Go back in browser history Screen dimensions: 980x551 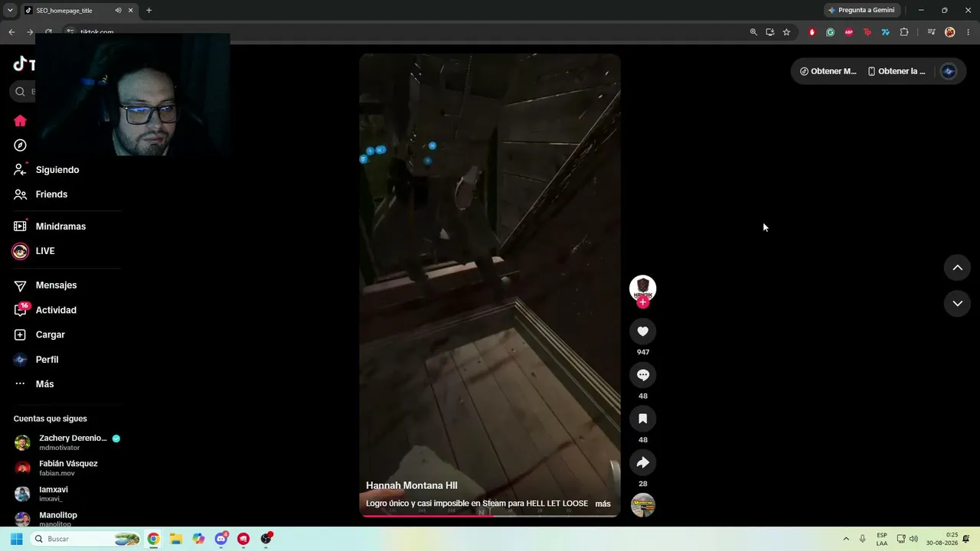(x=11, y=32)
